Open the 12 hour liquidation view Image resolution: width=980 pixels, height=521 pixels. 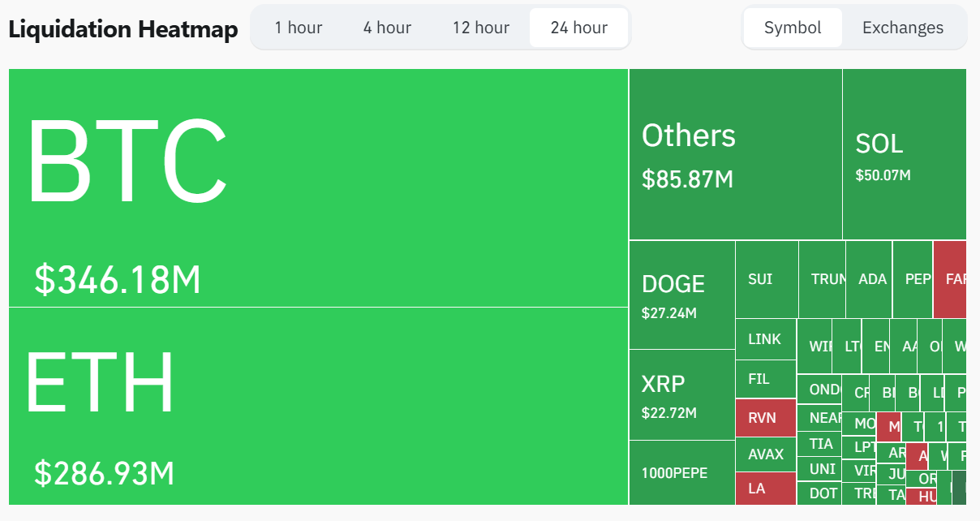(480, 27)
